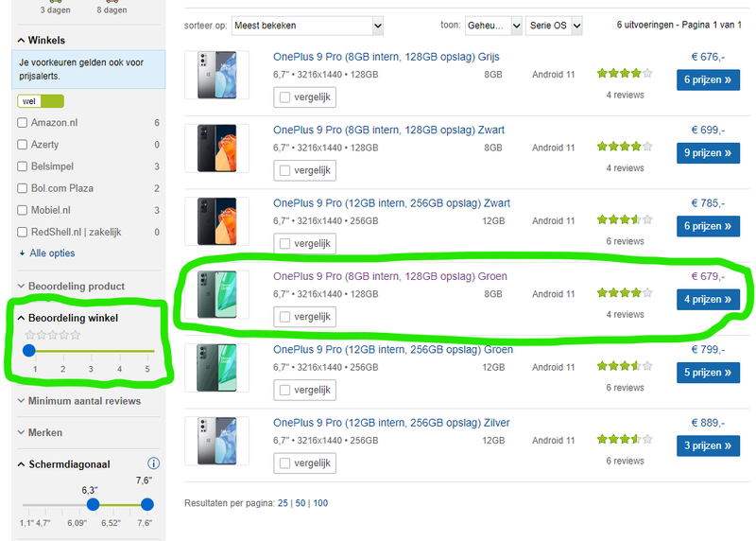The image size is (756, 541).
Task: Show 25 results per page
Action: point(283,503)
